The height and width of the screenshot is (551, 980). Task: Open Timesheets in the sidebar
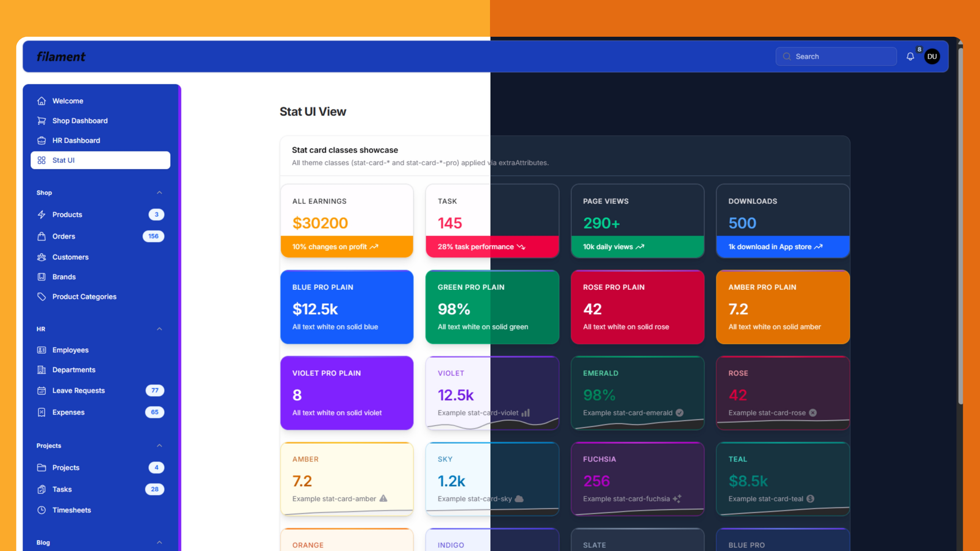coord(100,510)
